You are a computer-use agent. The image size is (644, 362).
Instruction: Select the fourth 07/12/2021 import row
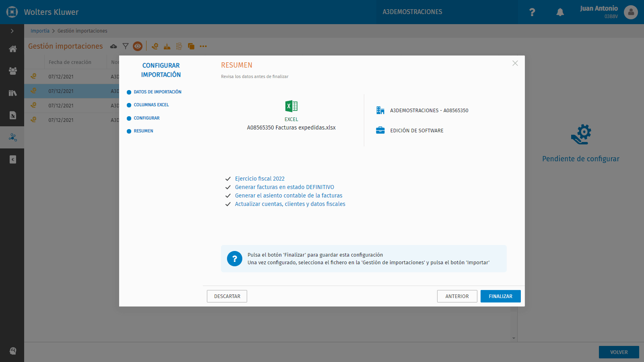click(x=72, y=120)
